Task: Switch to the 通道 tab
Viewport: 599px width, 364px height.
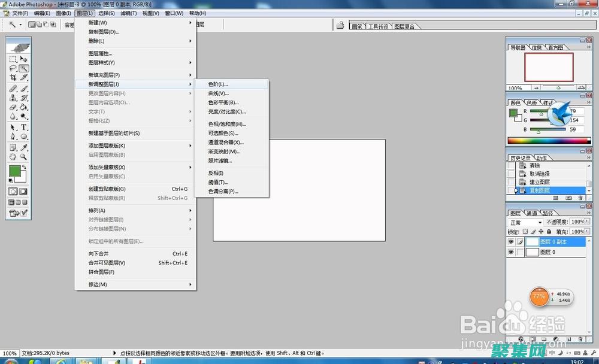Action: coord(532,213)
